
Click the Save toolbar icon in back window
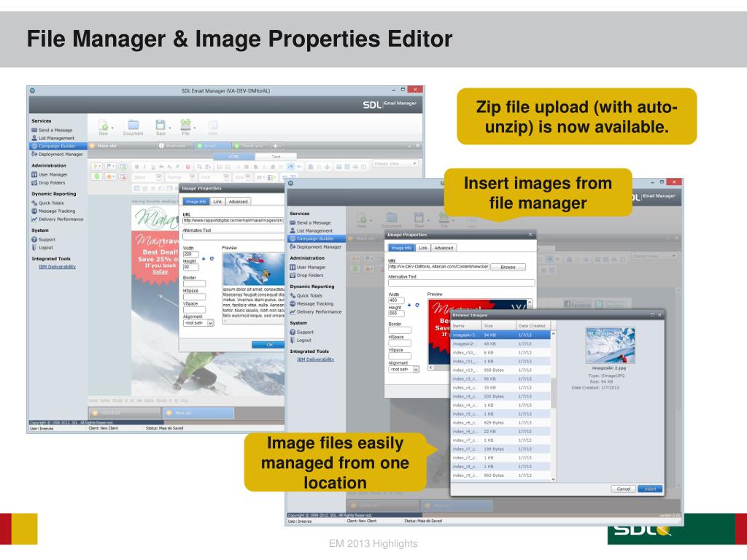pyautogui.click(x=160, y=125)
